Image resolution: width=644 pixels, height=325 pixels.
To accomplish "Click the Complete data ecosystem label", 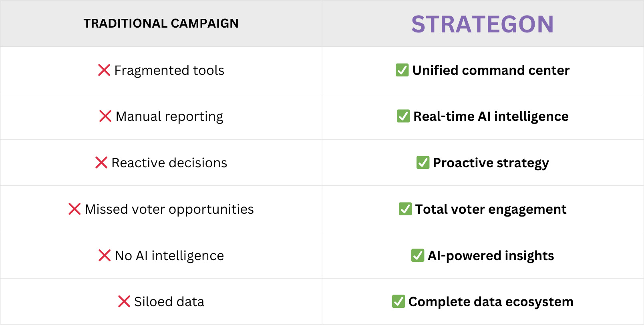I will tap(491, 302).
